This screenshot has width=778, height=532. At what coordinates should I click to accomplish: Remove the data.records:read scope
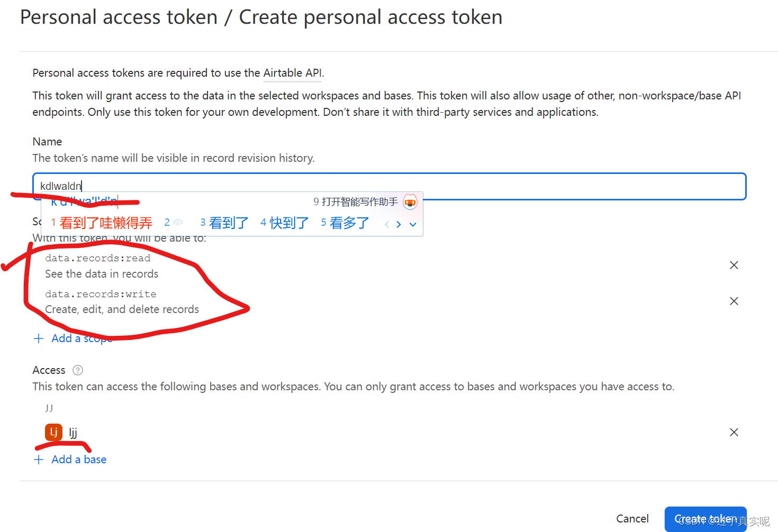[734, 265]
